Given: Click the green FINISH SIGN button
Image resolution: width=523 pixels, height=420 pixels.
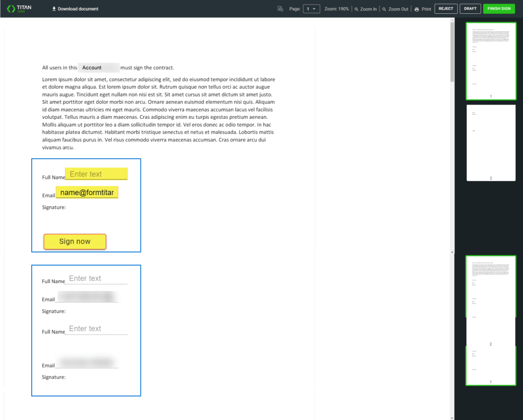Looking at the screenshot, I should coord(499,8).
